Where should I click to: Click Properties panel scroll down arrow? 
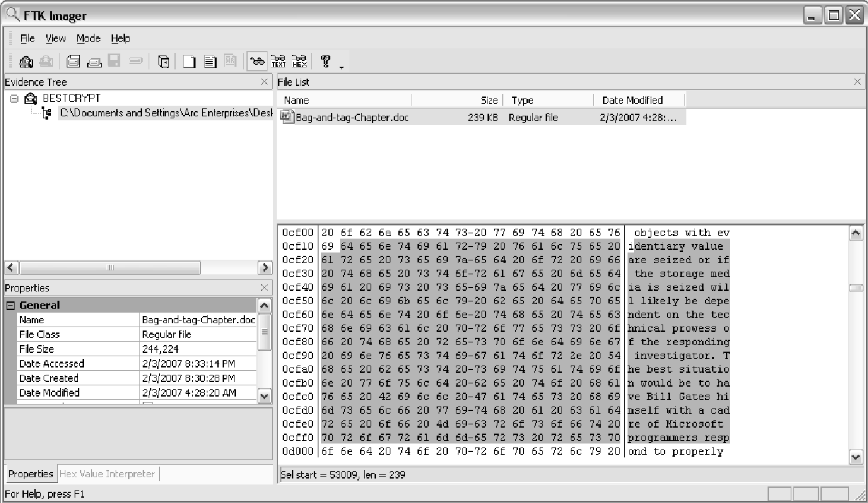[x=264, y=396]
